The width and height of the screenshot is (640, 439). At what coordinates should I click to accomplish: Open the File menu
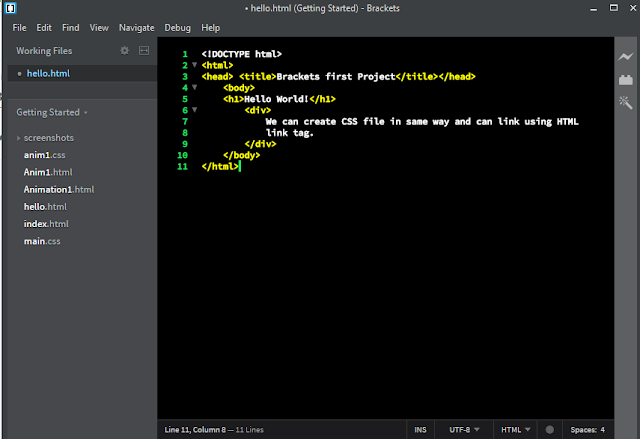(x=19, y=28)
